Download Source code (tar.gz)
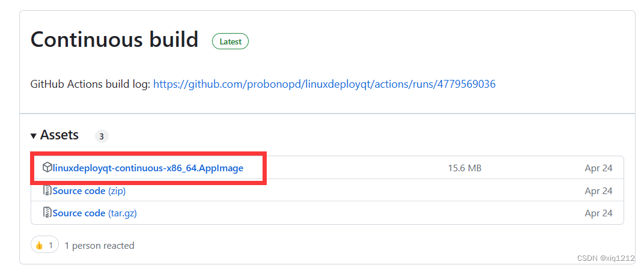The width and height of the screenshot is (644, 268). [94, 213]
